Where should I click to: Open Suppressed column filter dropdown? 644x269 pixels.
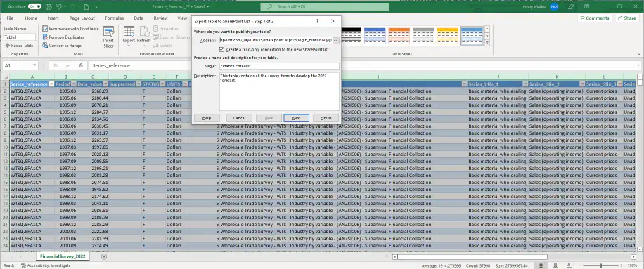139,84
